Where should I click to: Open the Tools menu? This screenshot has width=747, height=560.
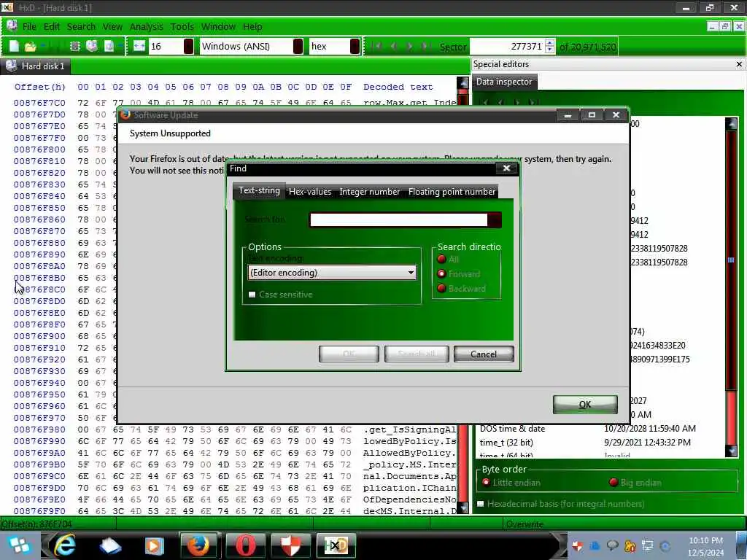[x=182, y=27]
